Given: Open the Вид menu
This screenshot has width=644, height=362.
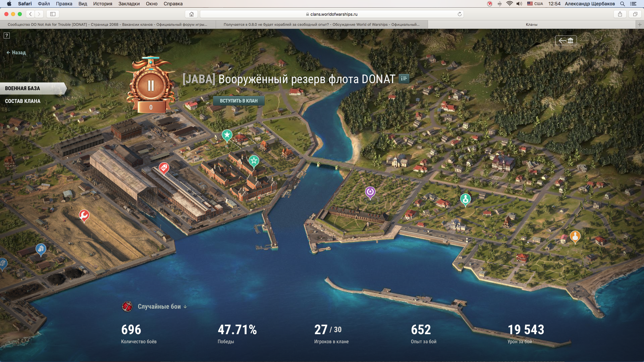Looking at the screenshot, I should (x=83, y=4).
